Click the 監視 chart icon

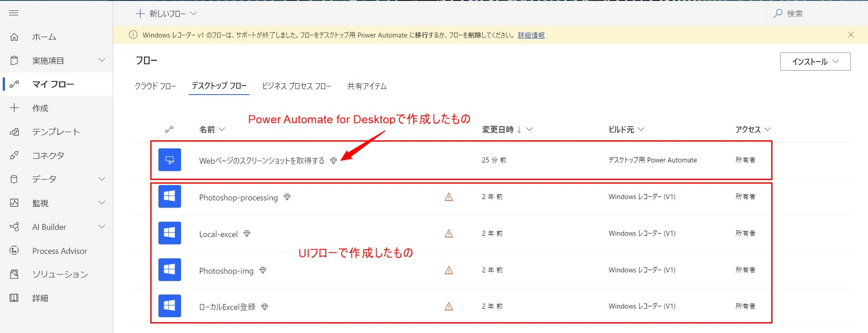tap(14, 203)
